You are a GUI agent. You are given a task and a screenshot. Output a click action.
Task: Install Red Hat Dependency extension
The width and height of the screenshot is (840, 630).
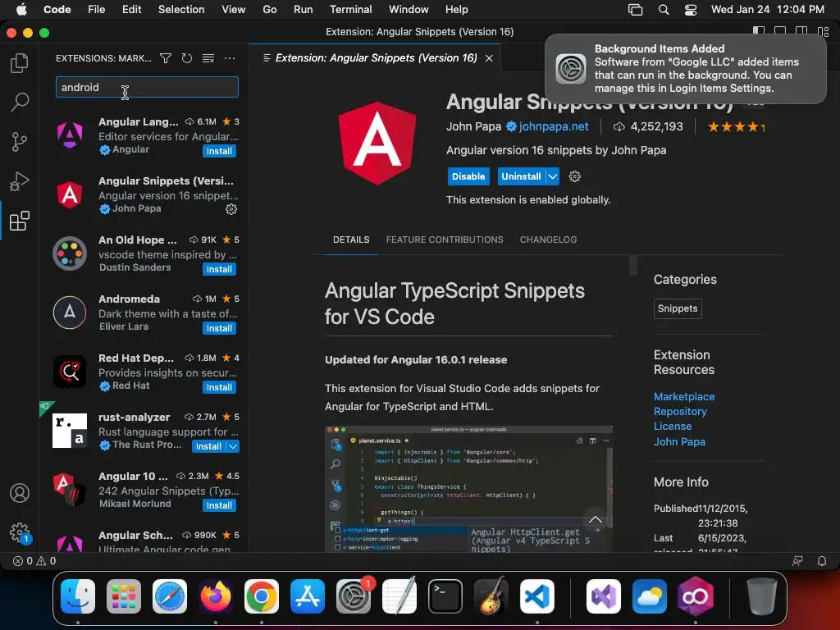[x=219, y=387]
